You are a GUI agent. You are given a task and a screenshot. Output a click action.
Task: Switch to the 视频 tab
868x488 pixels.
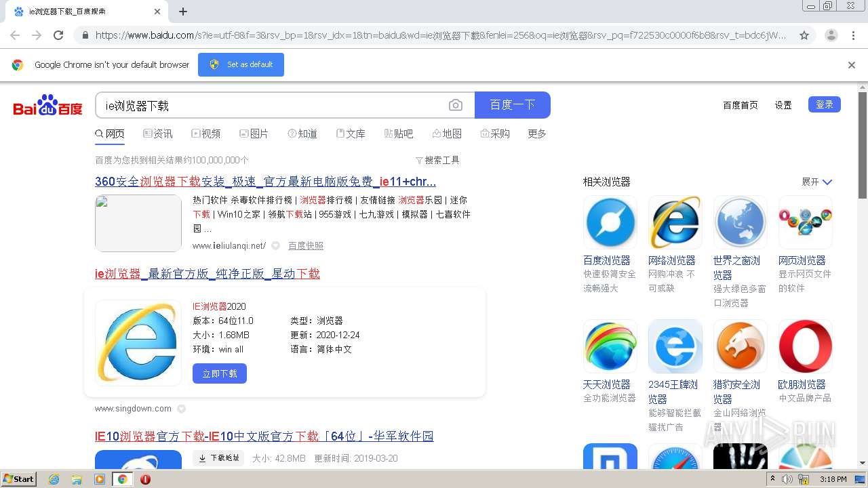click(206, 134)
